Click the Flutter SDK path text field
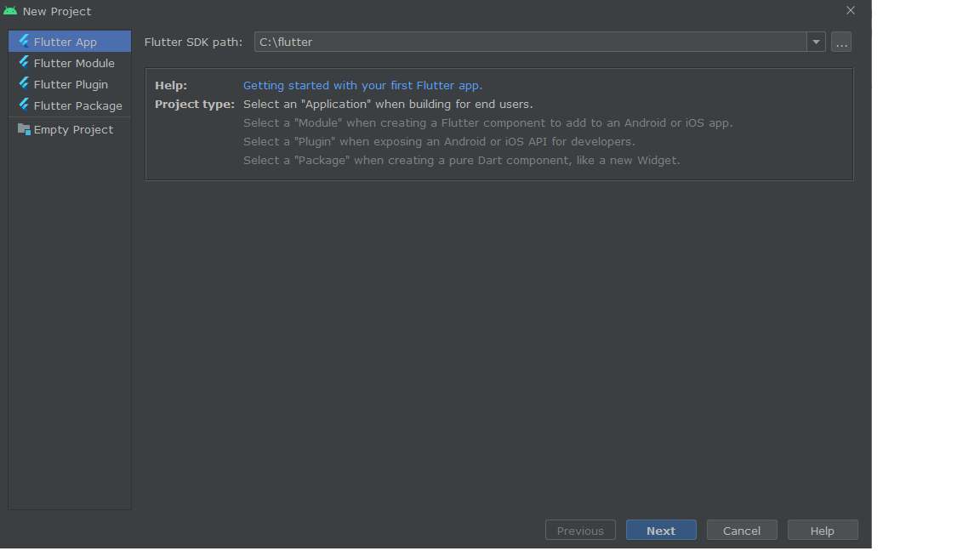 (x=530, y=42)
